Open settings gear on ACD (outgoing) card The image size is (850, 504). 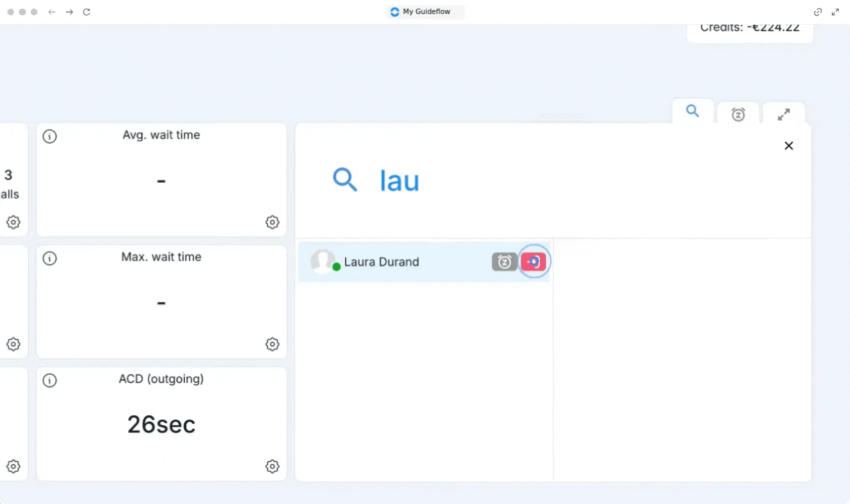click(x=272, y=466)
